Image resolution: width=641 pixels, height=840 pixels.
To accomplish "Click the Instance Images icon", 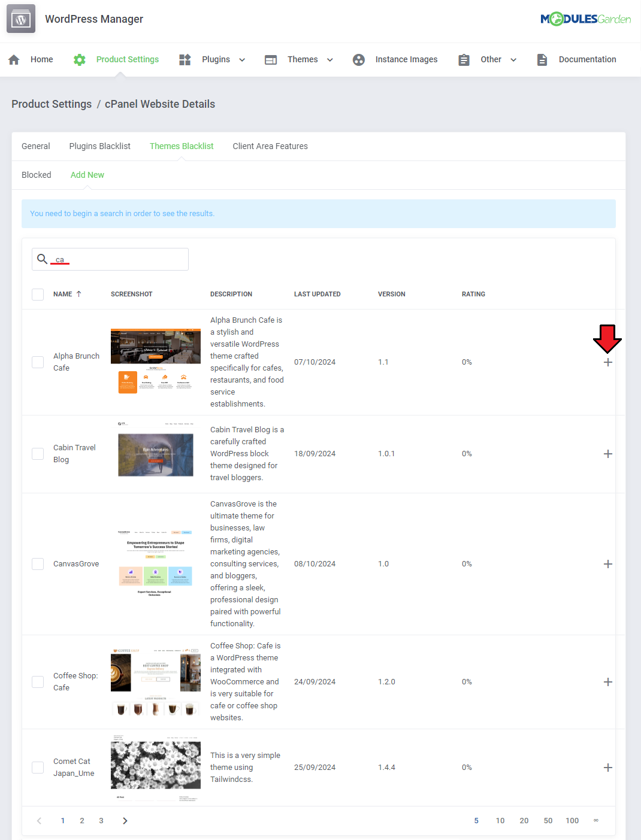I will pyautogui.click(x=359, y=59).
